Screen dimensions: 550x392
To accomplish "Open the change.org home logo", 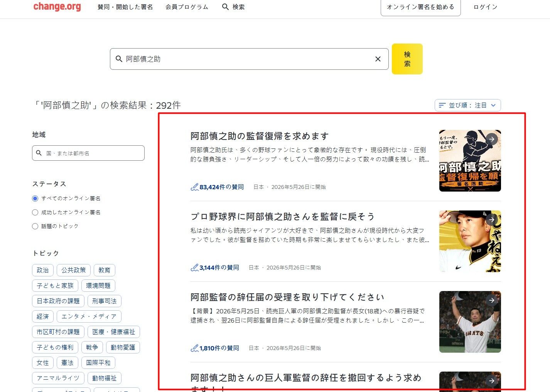I will (x=57, y=7).
